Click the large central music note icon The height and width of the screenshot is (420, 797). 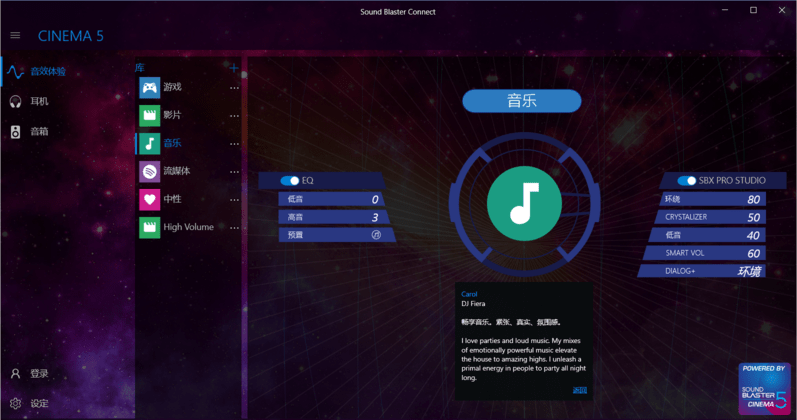coord(524,203)
